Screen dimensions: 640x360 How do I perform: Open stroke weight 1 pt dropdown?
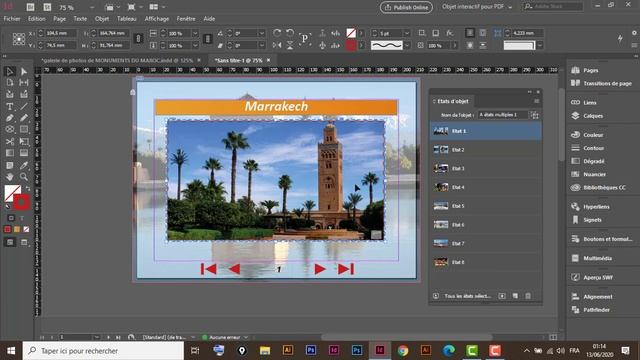tap(407, 33)
